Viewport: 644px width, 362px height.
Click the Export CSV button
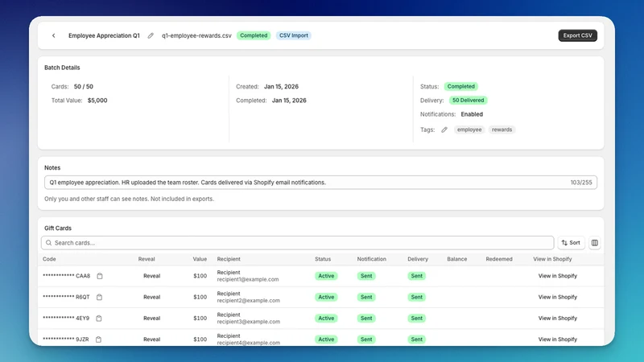click(577, 35)
